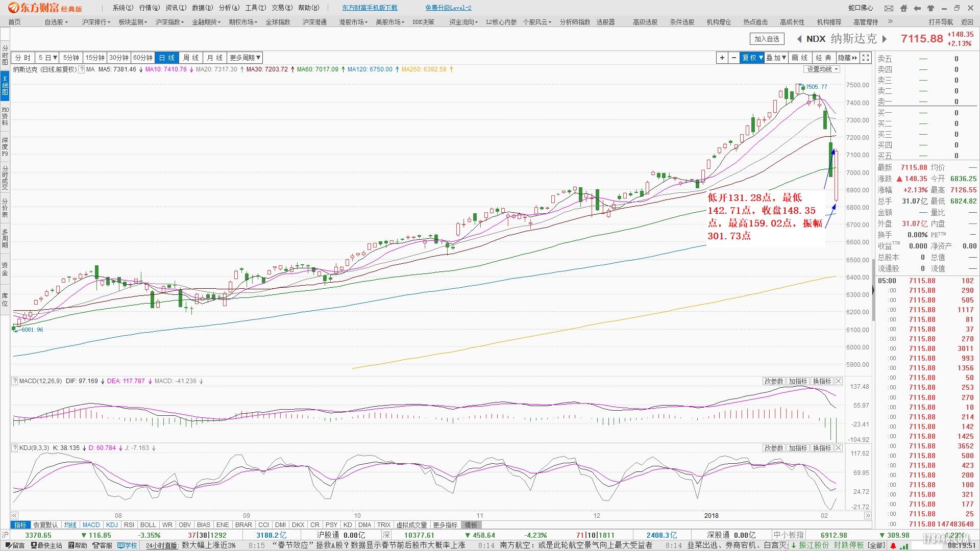
Task: Close the MACD indicator panel
Action: click(839, 381)
